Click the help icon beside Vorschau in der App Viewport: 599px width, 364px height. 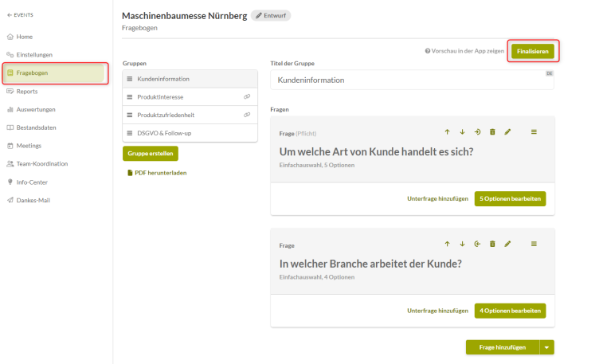coord(428,51)
